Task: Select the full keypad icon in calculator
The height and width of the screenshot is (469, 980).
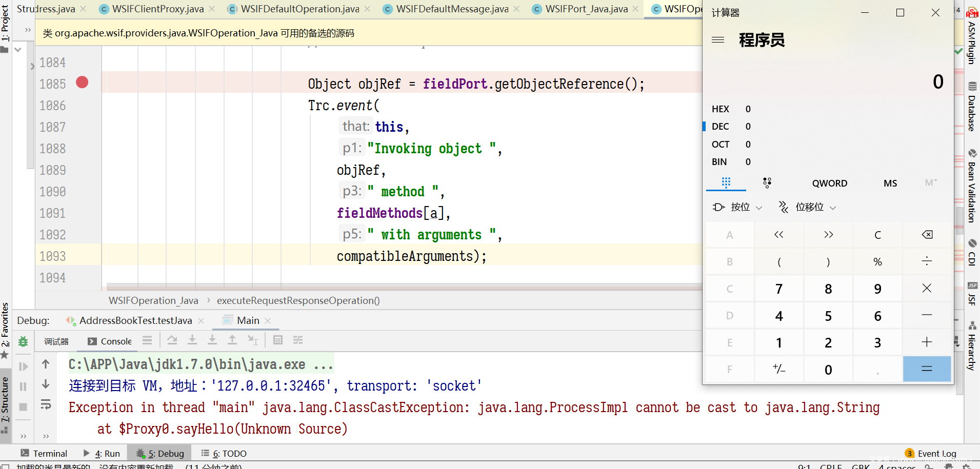Action: point(726,183)
